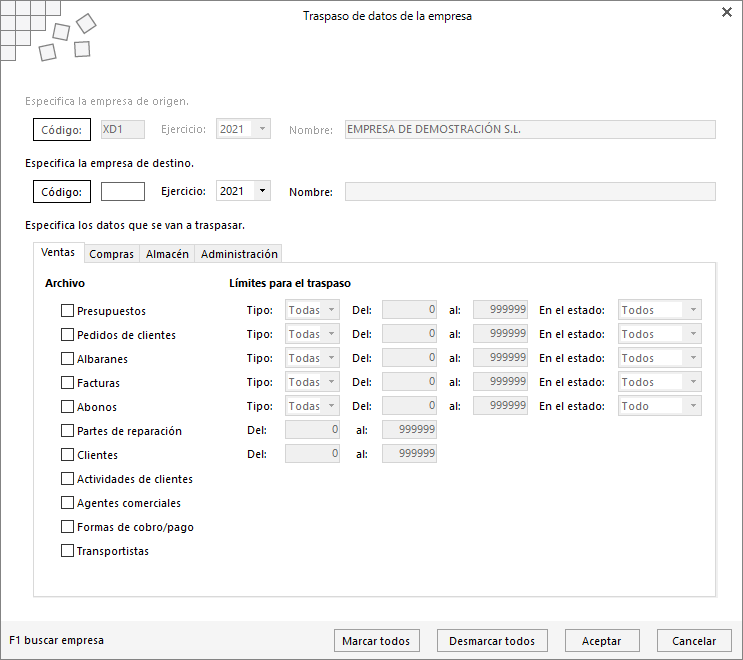Click the 'F1 buscar empresa' hint text
Image resolution: width=743 pixels, height=660 pixels.
point(56,640)
